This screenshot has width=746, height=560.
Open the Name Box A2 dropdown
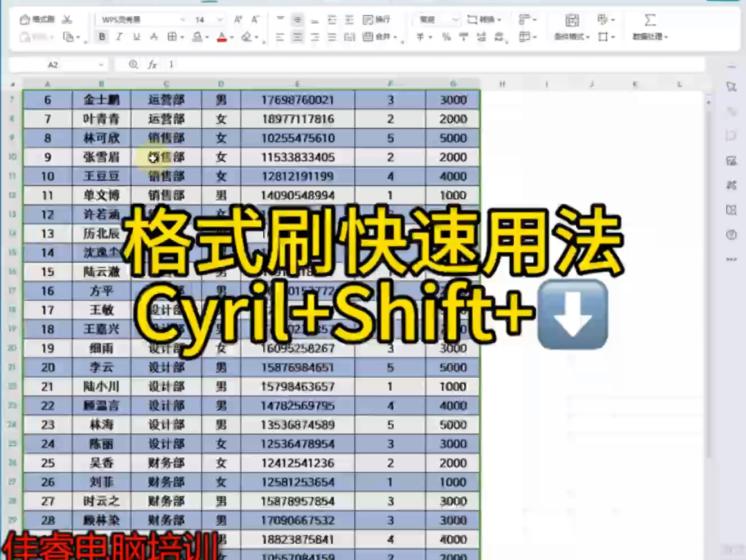[101, 65]
